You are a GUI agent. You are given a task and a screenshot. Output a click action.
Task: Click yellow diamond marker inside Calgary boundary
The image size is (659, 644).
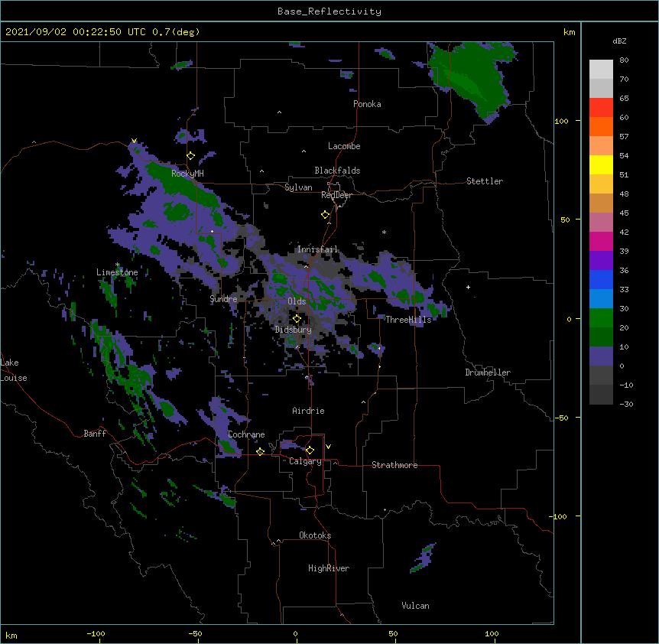310,450
